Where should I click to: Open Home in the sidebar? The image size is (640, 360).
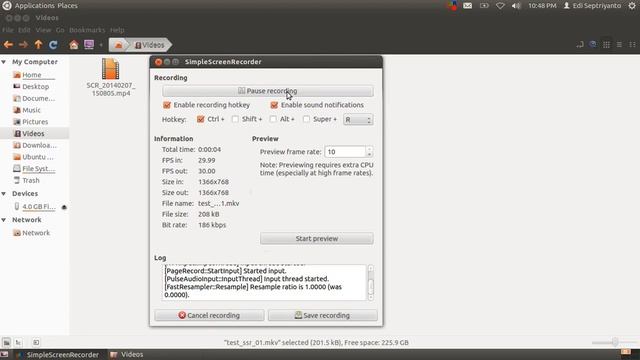[32, 75]
